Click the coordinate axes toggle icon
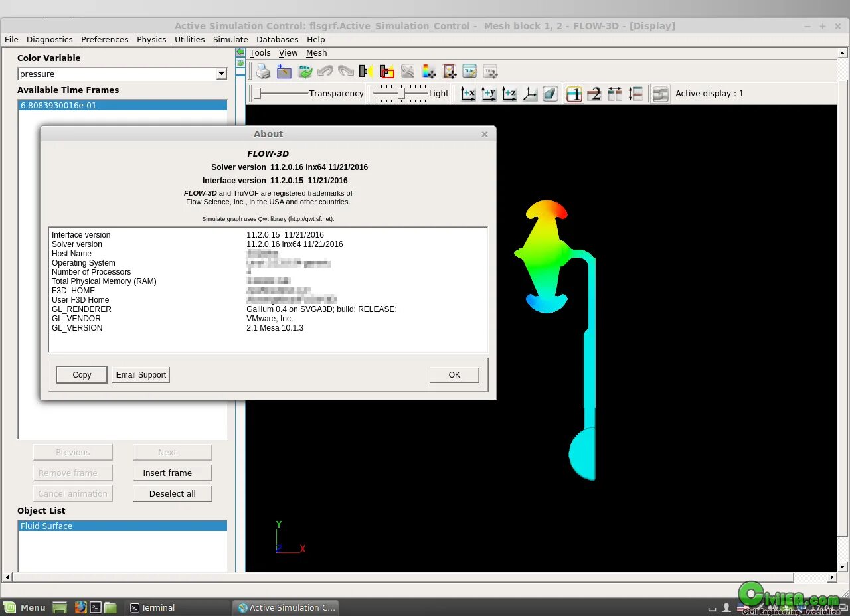 coord(530,94)
